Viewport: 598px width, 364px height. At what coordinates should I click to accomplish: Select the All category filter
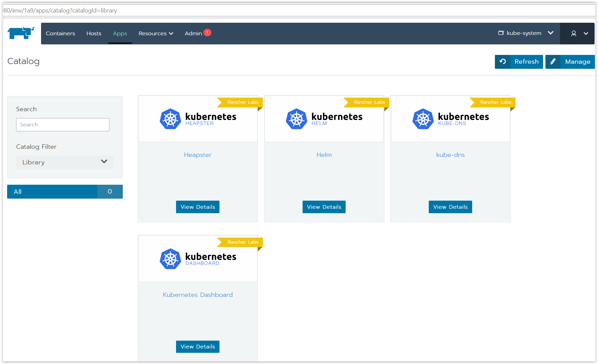pyautogui.click(x=65, y=191)
